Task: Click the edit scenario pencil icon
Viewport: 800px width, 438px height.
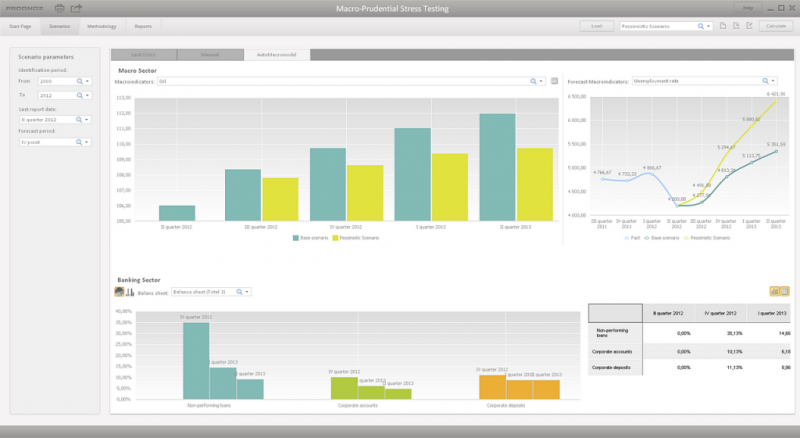Action: pos(747,26)
